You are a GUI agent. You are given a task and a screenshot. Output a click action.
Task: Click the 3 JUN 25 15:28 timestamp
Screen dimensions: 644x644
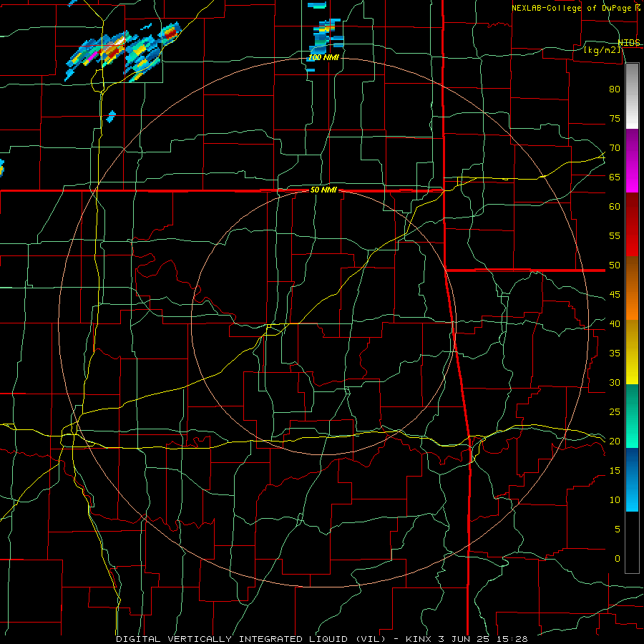[x=482, y=639]
